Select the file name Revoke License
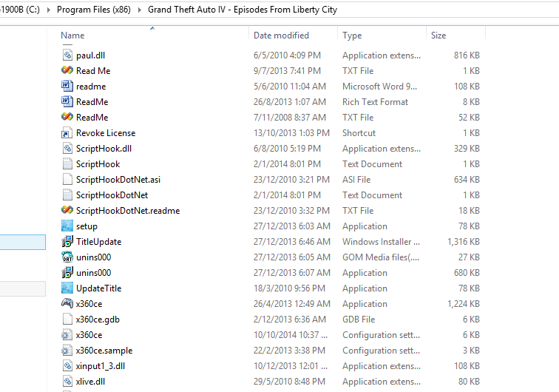 106,133
